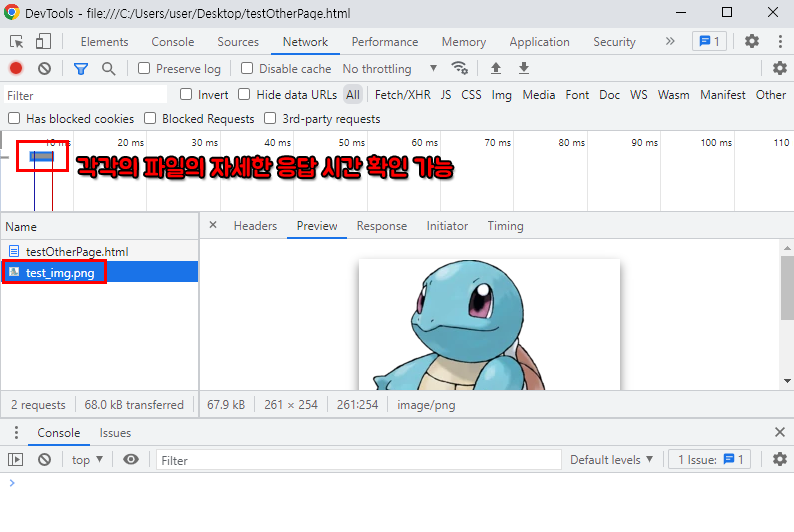Click the Squirtle image preview
The image size is (794, 532).
[x=489, y=324]
